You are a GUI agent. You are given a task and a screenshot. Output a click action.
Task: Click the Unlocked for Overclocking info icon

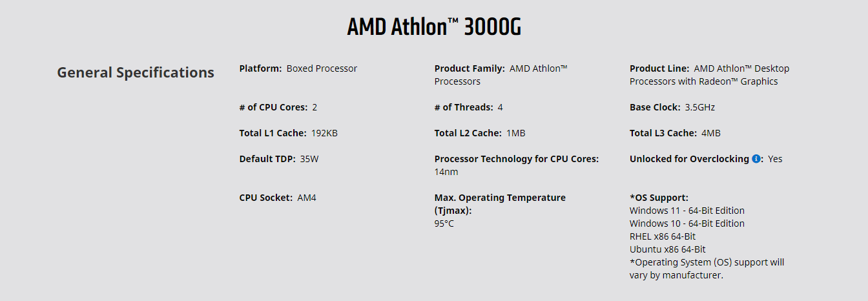tap(756, 159)
